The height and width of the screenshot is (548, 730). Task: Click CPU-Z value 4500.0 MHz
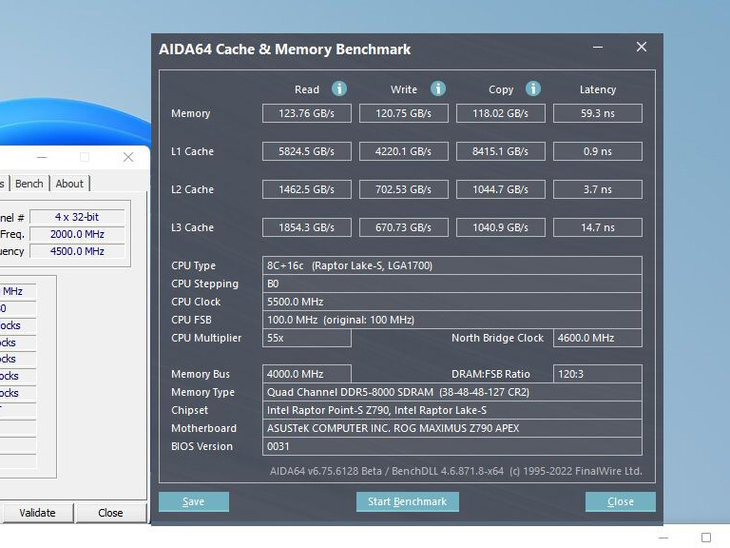77,251
